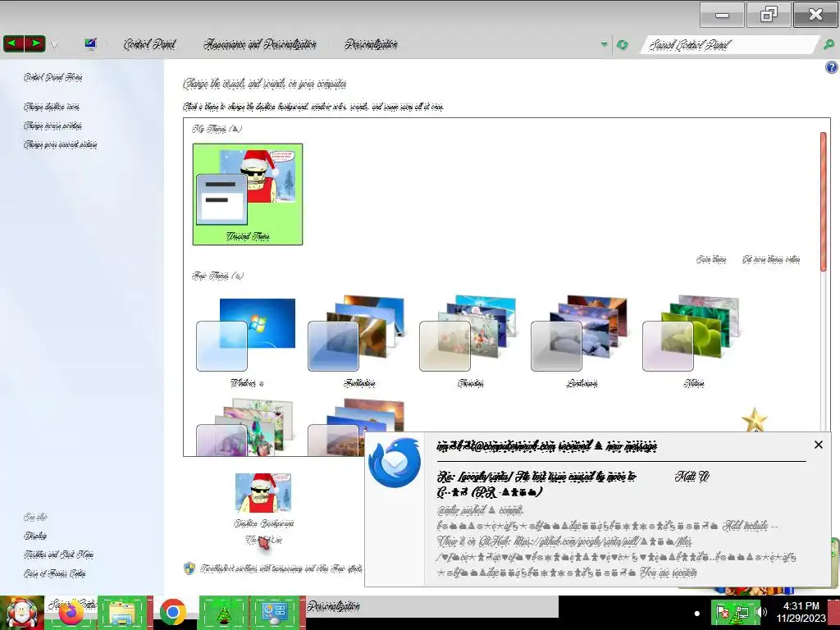Click the shield icon beside Troubleshoot link
The width and height of the screenshot is (840, 630).
189,568
